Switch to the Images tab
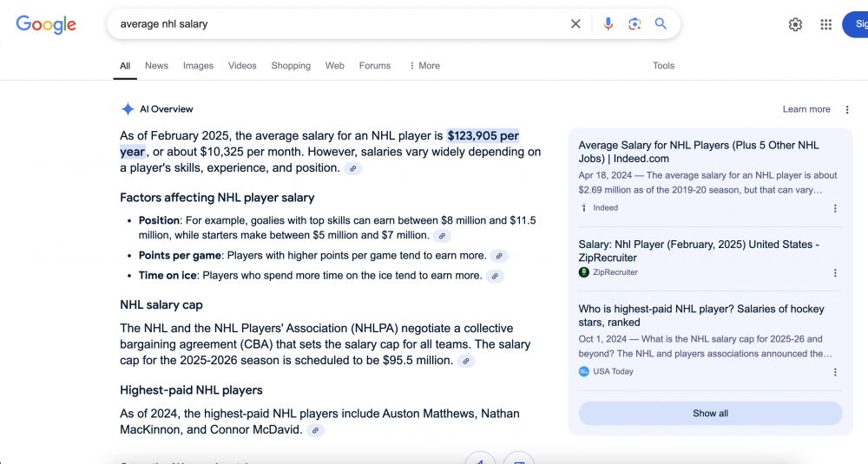The image size is (868, 464). point(198,66)
